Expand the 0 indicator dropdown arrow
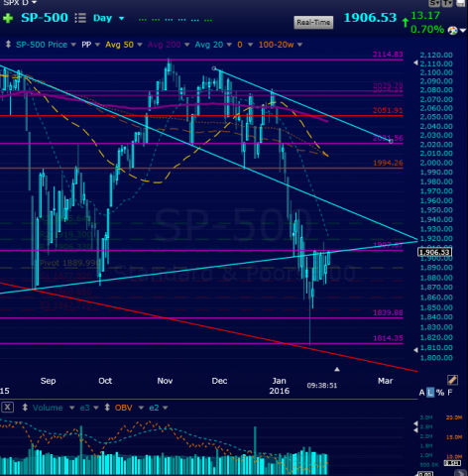 tap(250, 45)
